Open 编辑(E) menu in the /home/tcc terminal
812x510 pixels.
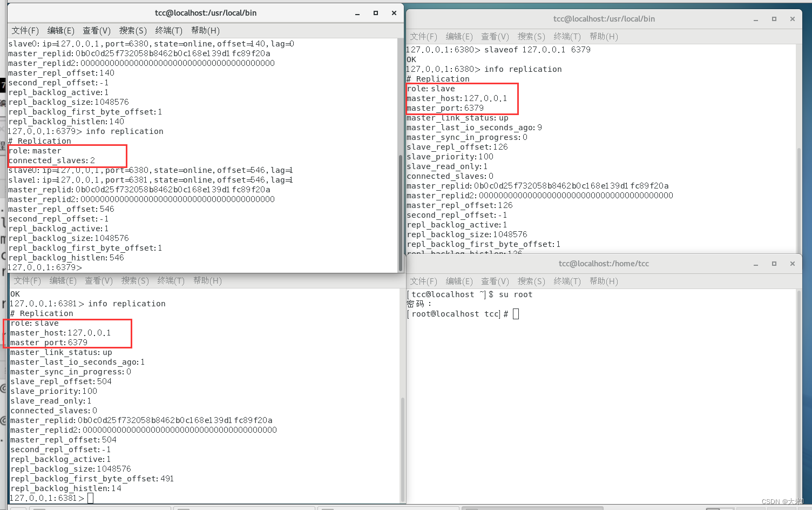459,281
